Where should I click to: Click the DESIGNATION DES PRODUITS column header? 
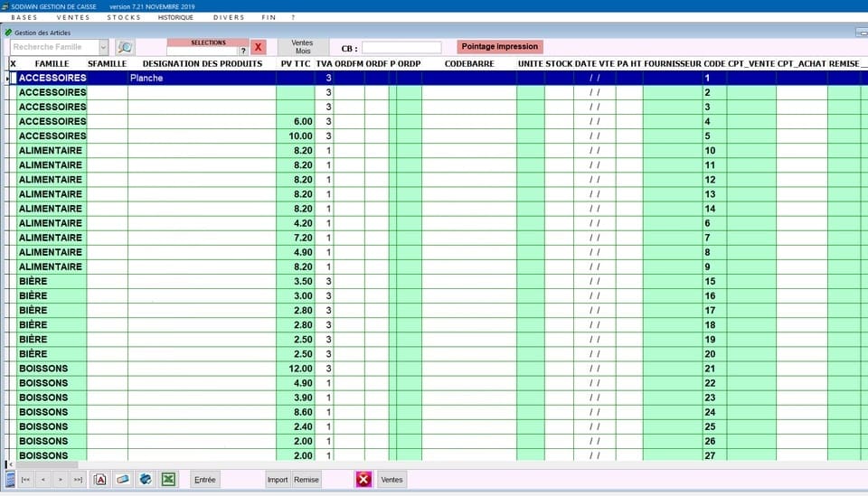(x=202, y=63)
